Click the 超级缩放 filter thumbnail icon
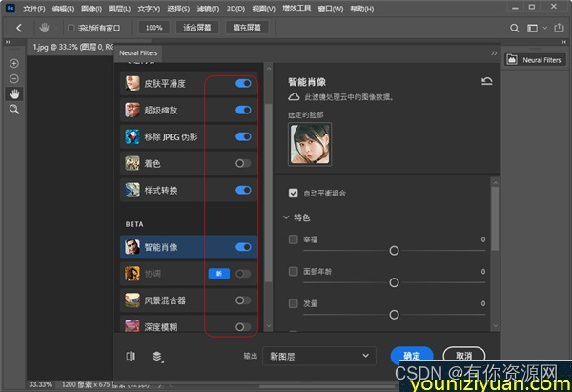572x392 pixels. [x=133, y=110]
